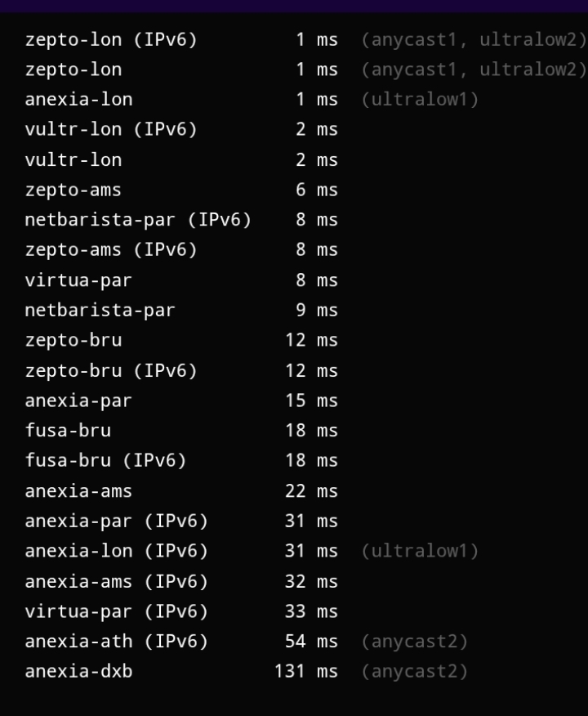
Task: Click the anexia-ams (IPv6) server name
Action: [116, 581]
